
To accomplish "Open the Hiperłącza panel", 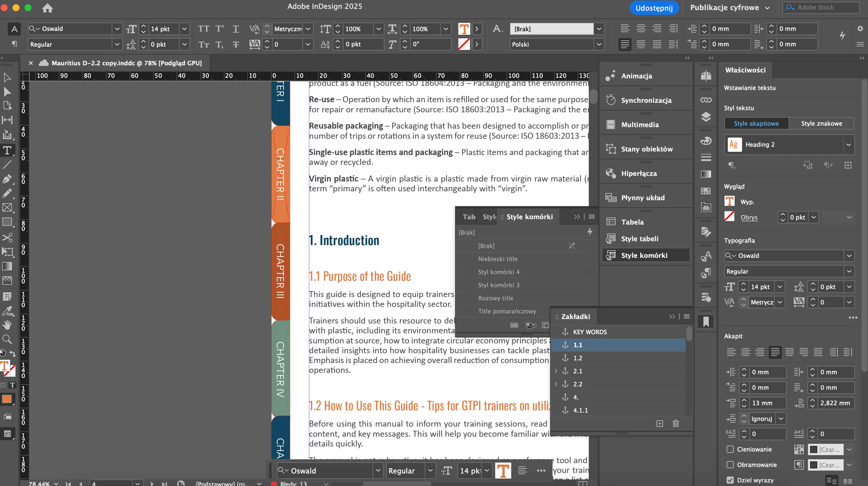I will click(639, 173).
